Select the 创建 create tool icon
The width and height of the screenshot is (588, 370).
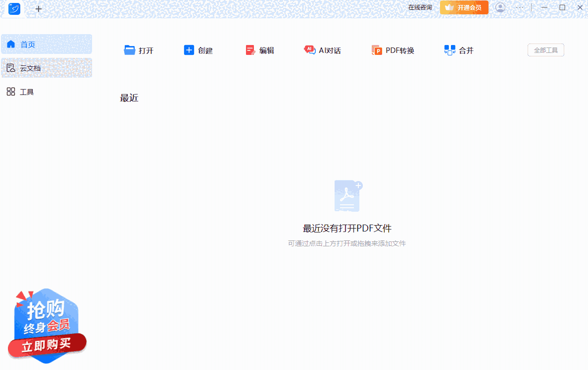pos(189,49)
